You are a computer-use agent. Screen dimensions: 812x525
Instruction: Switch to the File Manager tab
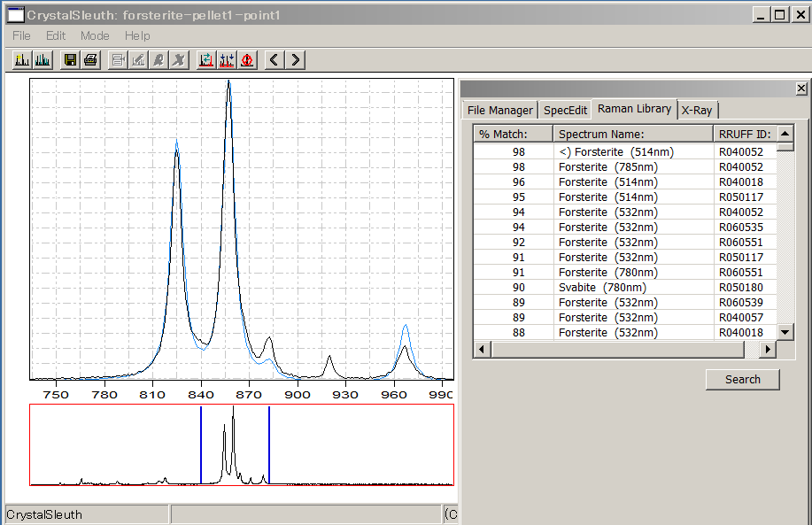[x=499, y=110]
